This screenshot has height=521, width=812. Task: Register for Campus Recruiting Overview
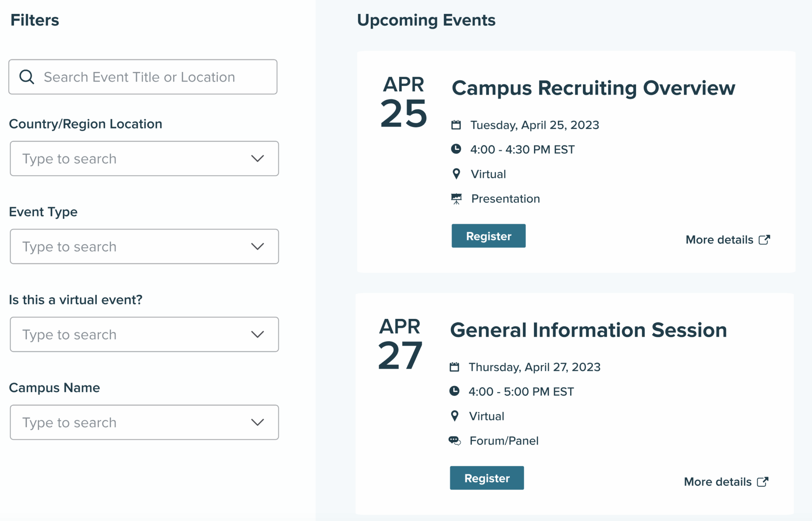(x=488, y=236)
